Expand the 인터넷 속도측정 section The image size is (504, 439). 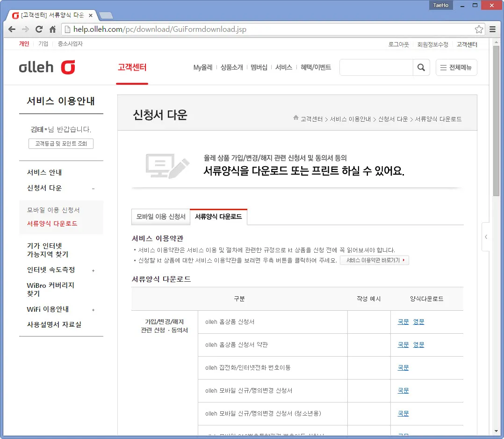coord(93,270)
